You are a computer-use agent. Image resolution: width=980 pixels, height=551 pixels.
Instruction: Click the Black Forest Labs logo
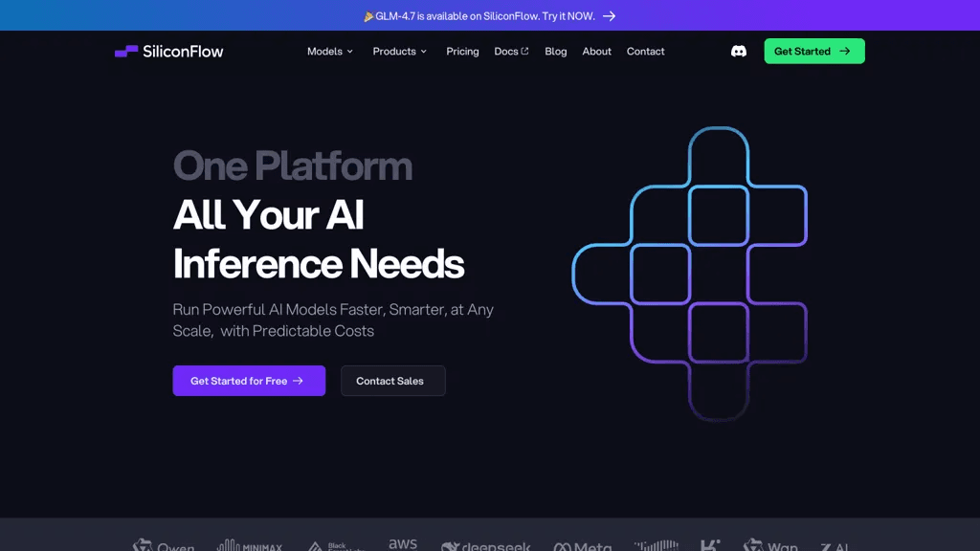[336, 545]
